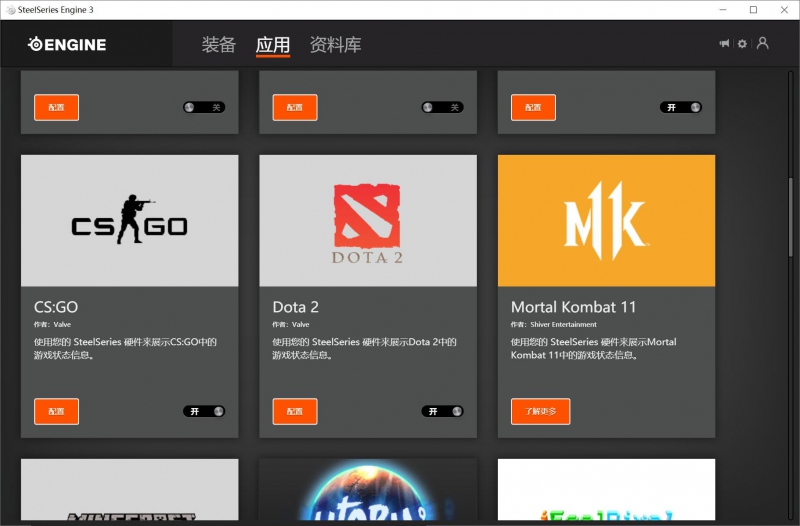Open the 资料库 tab
800x526 pixels.
[x=335, y=45]
